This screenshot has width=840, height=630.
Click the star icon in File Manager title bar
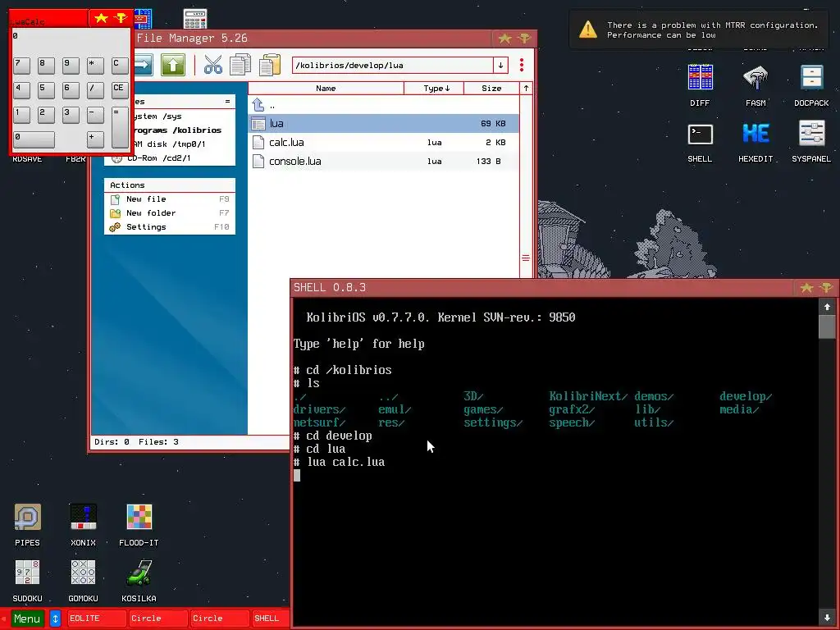(x=504, y=38)
